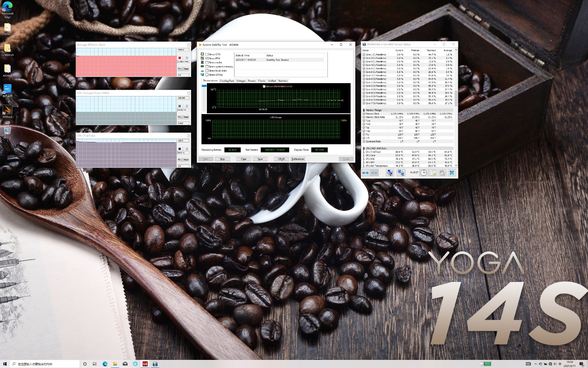Click the Save button in AIDA64

pos(260,159)
